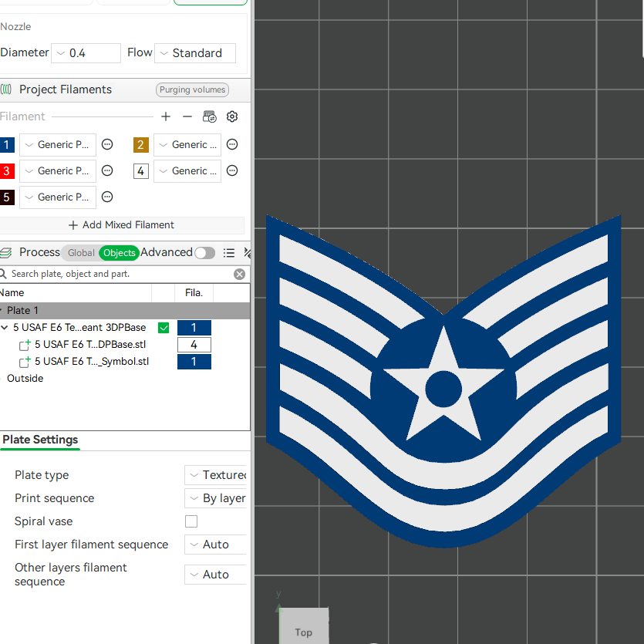This screenshot has height=644, width=644.
Task: Change filament 1 of Symbol.stl part
Action: (x=194, y=362)
